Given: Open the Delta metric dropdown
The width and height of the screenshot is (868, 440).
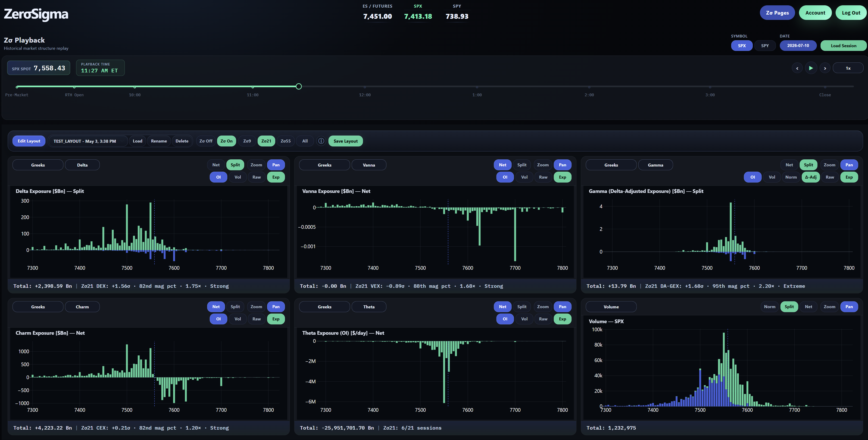Looking at the screenshot, I should click(x=82, y=165).
